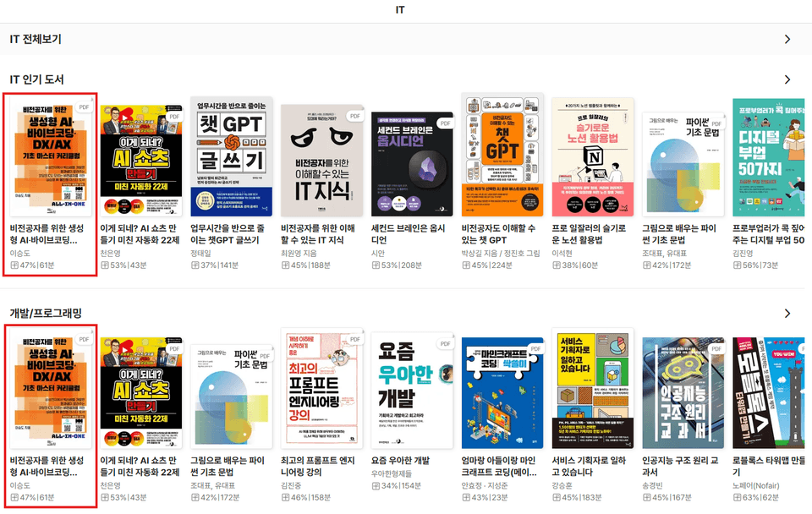Open the 슬기로운 노션 활용법 cover
Screen dimensions: 812x514
tap(593, 157)
